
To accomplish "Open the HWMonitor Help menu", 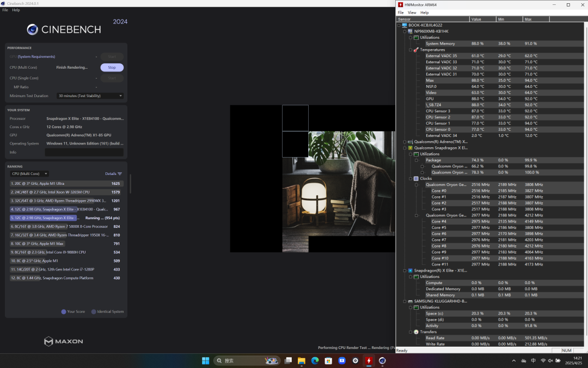I will pos(425,13).
